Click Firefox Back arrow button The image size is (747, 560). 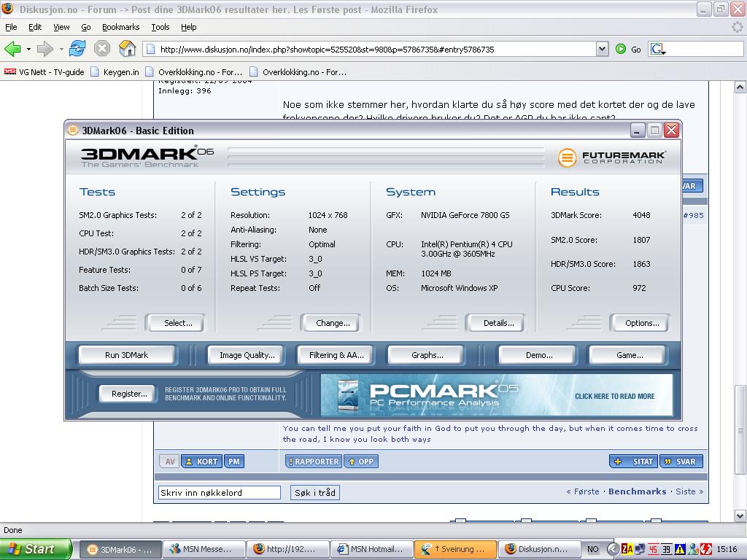click(x=12, y=49)
